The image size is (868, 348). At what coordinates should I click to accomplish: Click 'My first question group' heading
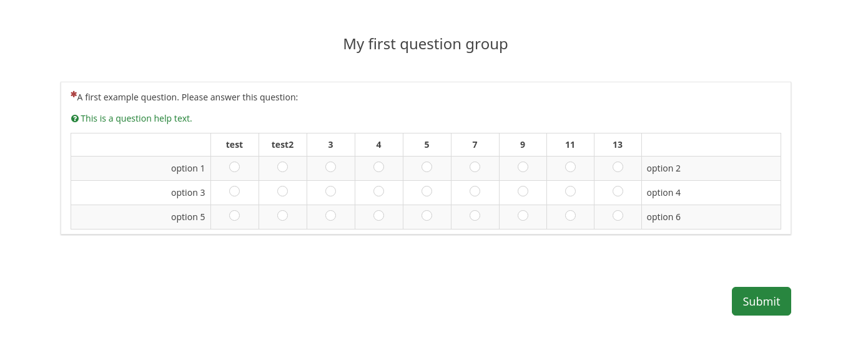coord(425,44)
